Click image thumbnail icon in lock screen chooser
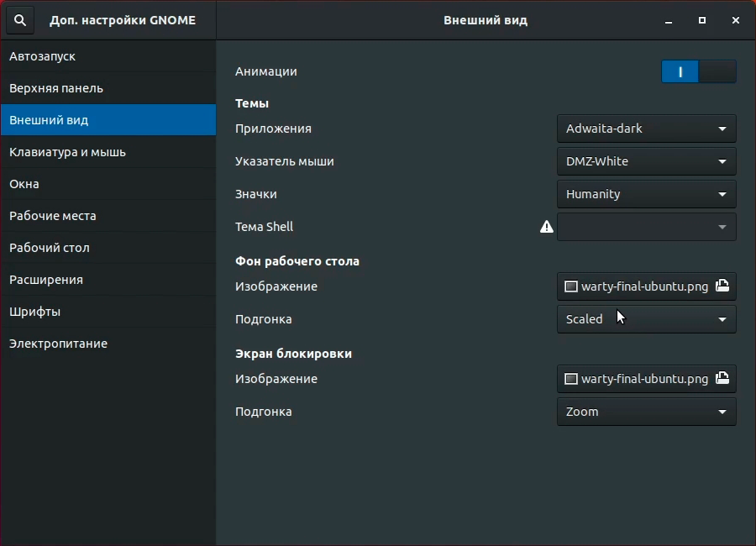Image resolution: width=756 pixels, height=546 pixels. (571, 379)
